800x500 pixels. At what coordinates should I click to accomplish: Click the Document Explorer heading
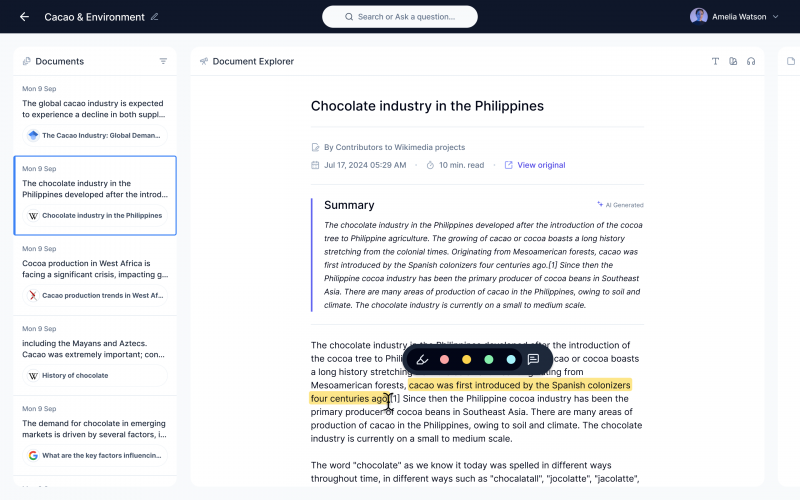(x=253, y=61)
